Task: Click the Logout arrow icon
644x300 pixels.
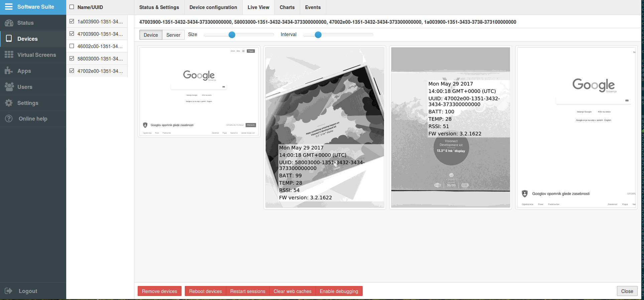Action: click(x=9, y=291)
